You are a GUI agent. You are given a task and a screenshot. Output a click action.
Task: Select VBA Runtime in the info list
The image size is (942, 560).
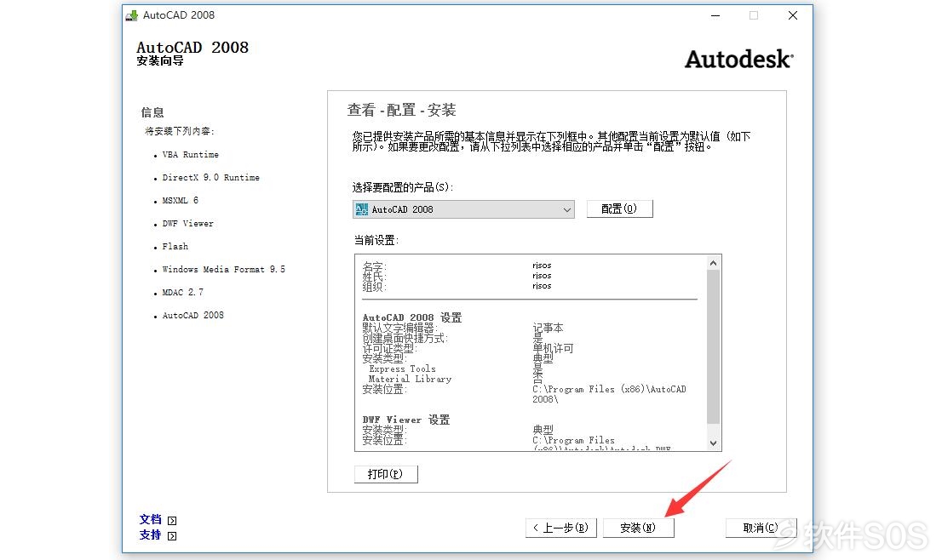click(191, 155)
